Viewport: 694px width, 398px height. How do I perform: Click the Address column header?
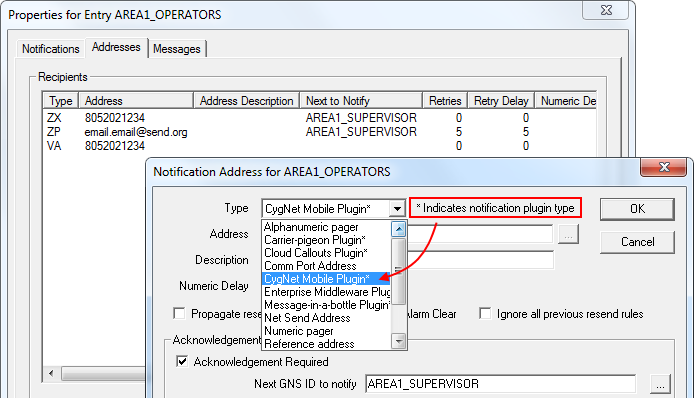pos(136,100)
